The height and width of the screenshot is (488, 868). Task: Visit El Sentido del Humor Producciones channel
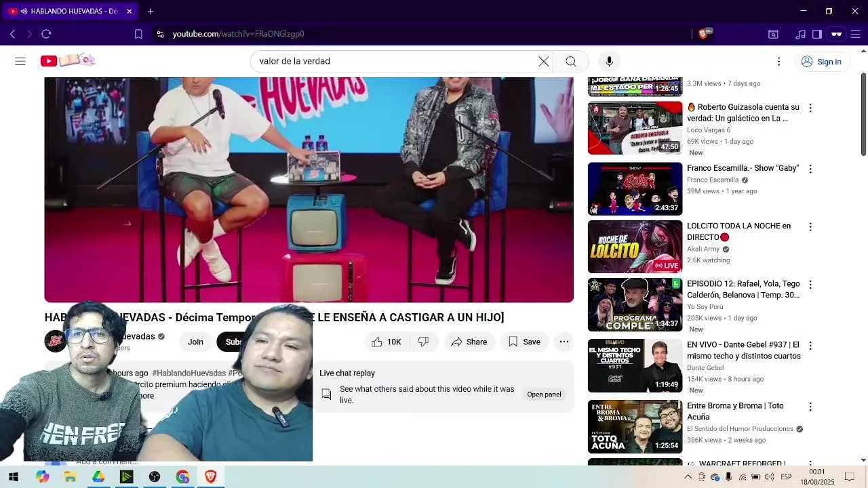pos(740,429)
